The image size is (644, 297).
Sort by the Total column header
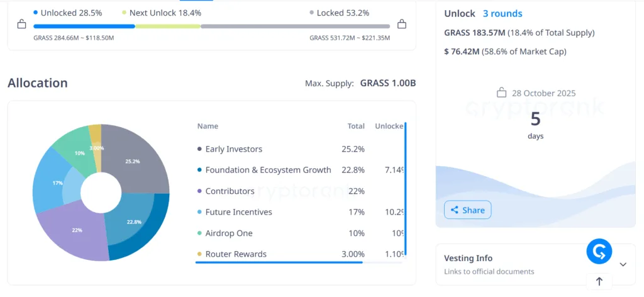(356, 126)
